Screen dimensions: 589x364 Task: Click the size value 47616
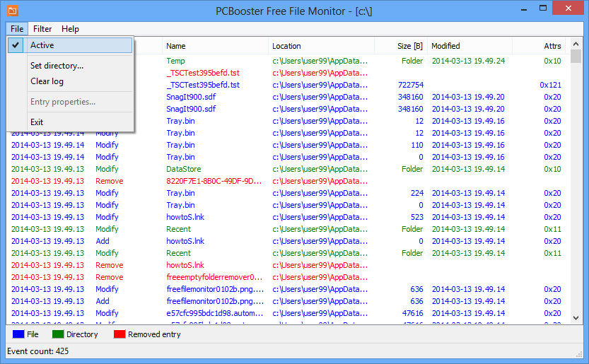[412, 313]
